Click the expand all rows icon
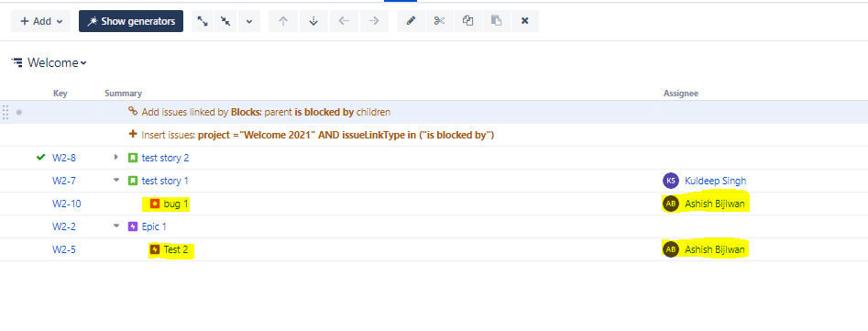This screenshot has height=331, width=868. (203, 21)
